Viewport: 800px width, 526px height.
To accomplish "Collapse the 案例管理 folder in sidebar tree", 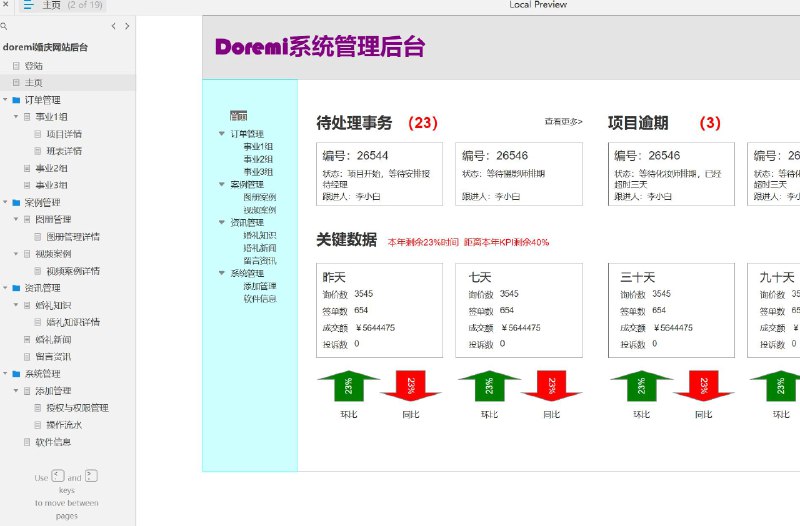I will 5,202.
